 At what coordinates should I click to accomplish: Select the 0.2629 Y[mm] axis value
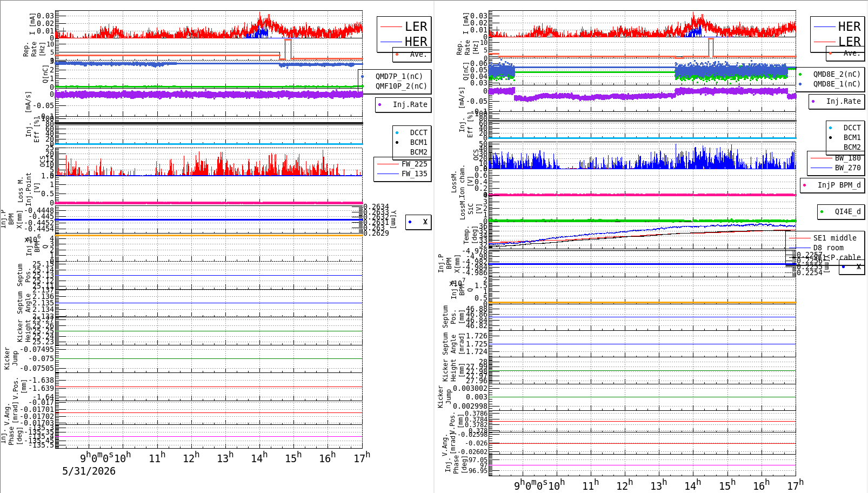point(376,232)
